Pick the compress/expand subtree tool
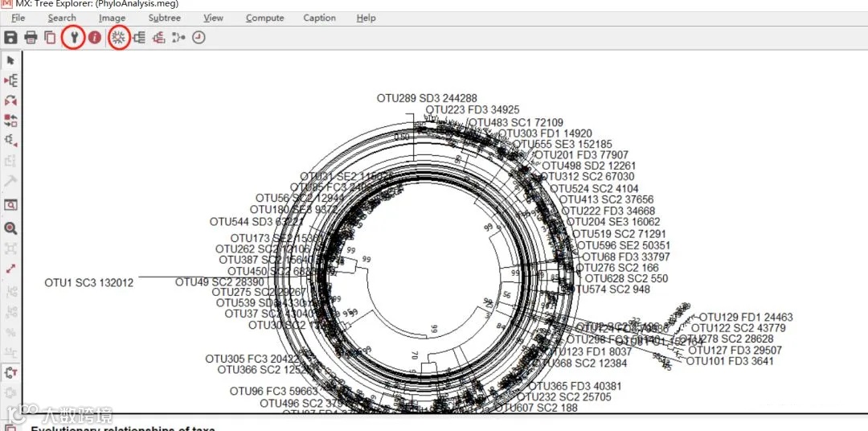This screenshot has width=868, height=431. (x=10, y=140)
